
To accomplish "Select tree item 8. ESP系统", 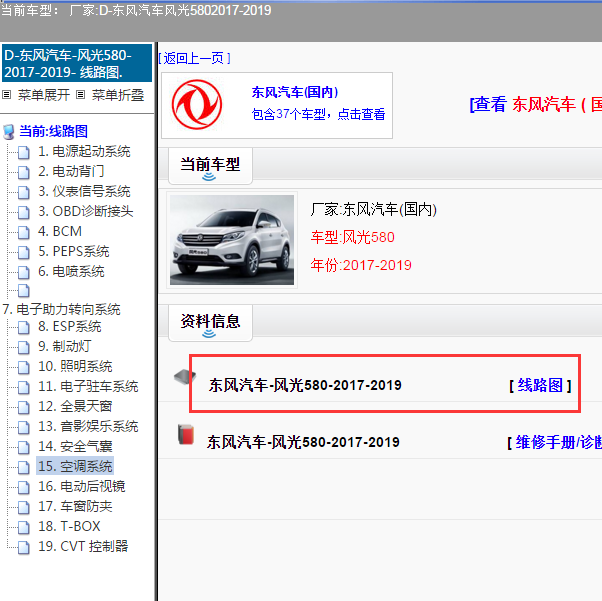I will [x=69, y=327].
